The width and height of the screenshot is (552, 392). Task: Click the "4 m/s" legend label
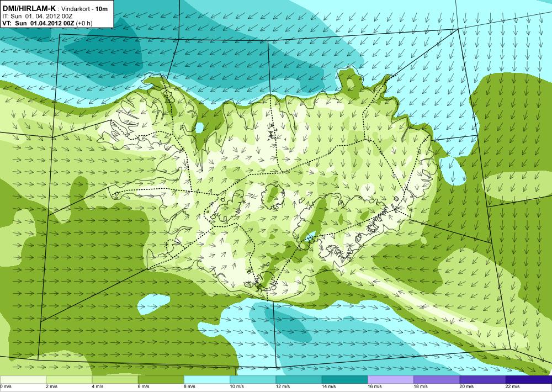pos(98,386)
